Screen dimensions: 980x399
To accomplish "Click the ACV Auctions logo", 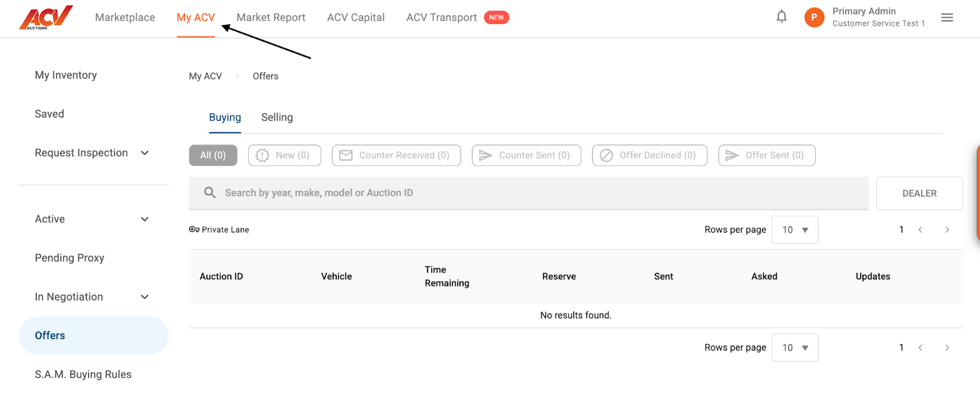I will point(46,18).
